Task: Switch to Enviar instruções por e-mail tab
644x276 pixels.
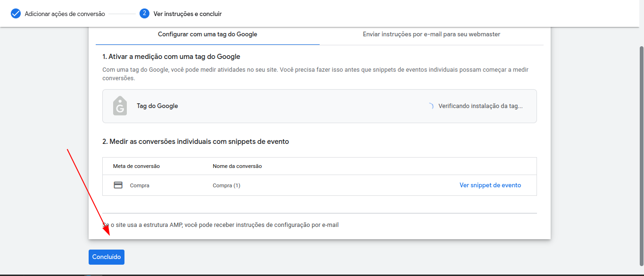Action: [x=431, y=34]
